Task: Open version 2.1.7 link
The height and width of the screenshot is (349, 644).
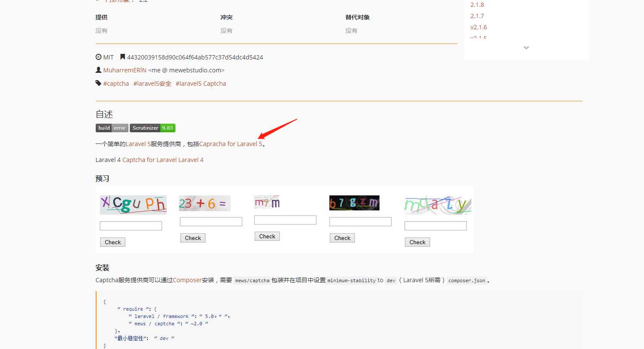Action: (x=477, y=16)
